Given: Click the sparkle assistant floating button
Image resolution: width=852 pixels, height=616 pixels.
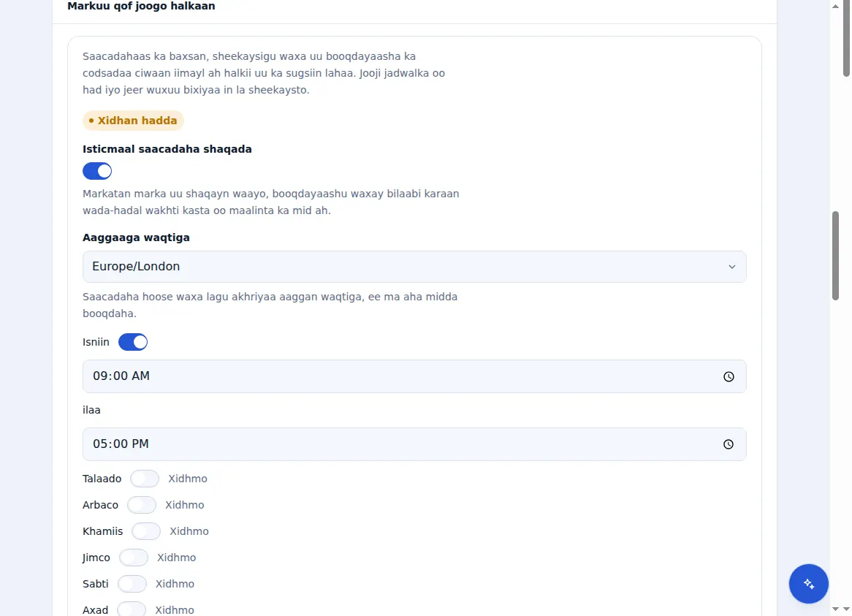Looking at the screenshot, I should pos(809,584).
